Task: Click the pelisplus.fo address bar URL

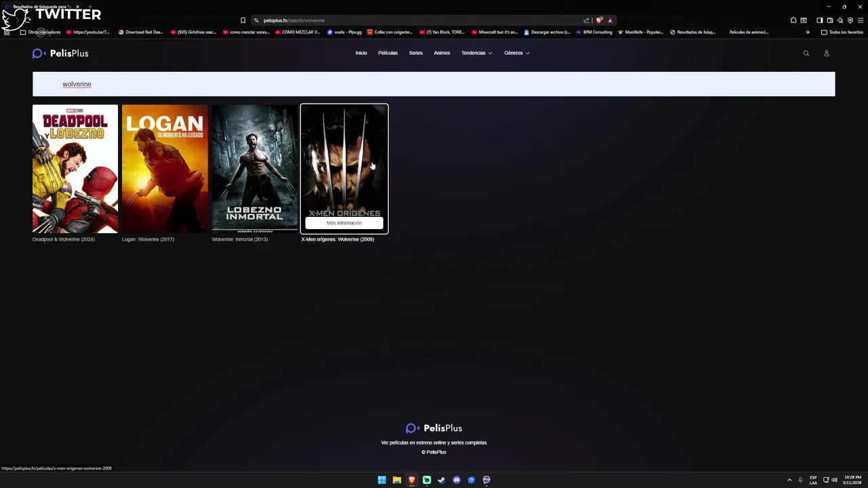Action: 294,20
